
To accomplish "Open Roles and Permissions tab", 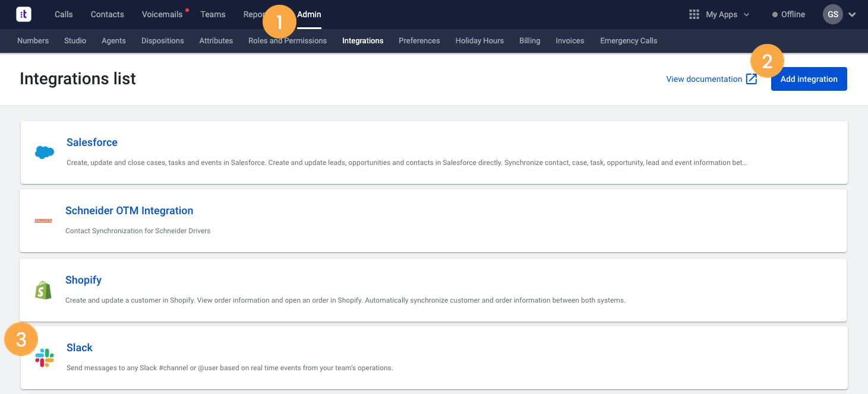I will click(x=288, y=41).
